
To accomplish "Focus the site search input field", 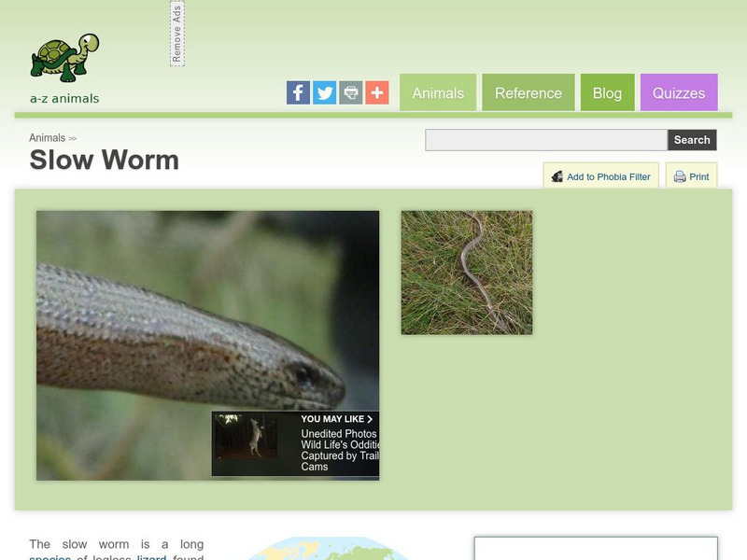I will coord(546,140).
